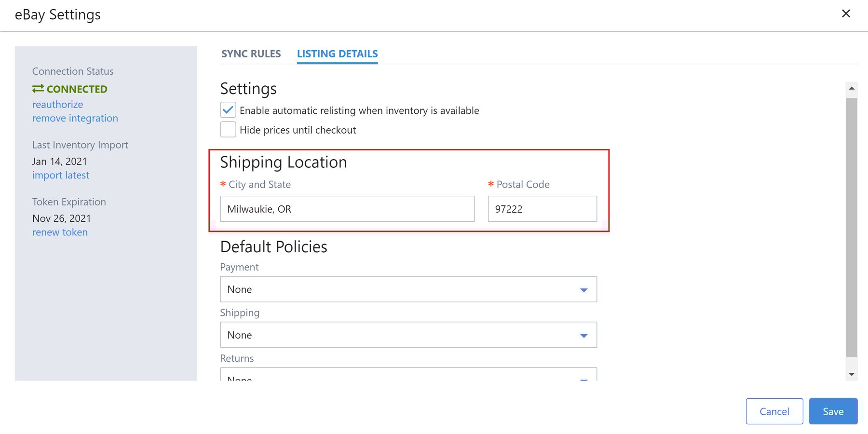Click the X to close eBay Settings

(846, 14)
